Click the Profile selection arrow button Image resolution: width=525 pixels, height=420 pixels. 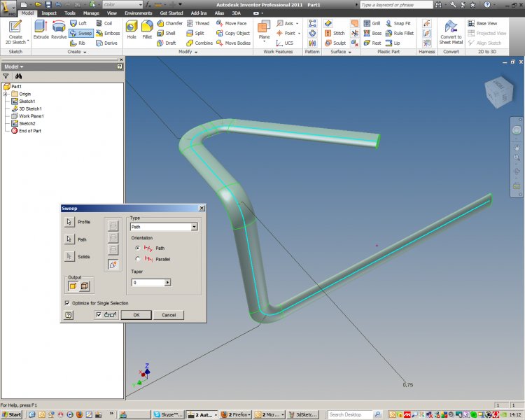tap(69, 222)
